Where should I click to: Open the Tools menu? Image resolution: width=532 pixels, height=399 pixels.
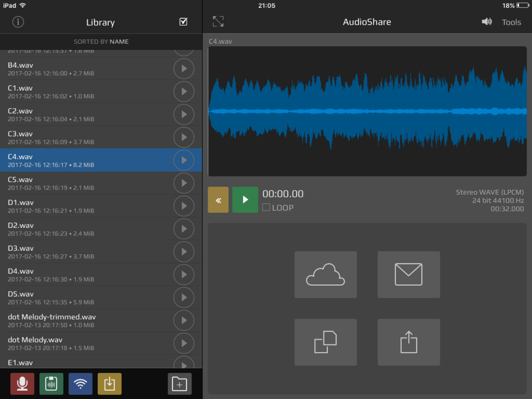point(511,22)
